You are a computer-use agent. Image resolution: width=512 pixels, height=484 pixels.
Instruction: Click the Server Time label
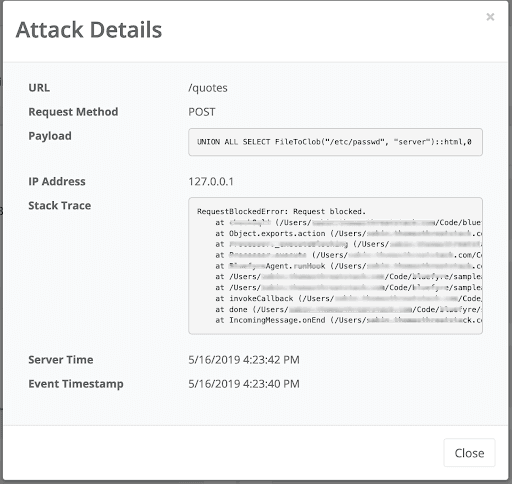click(61, 360)
